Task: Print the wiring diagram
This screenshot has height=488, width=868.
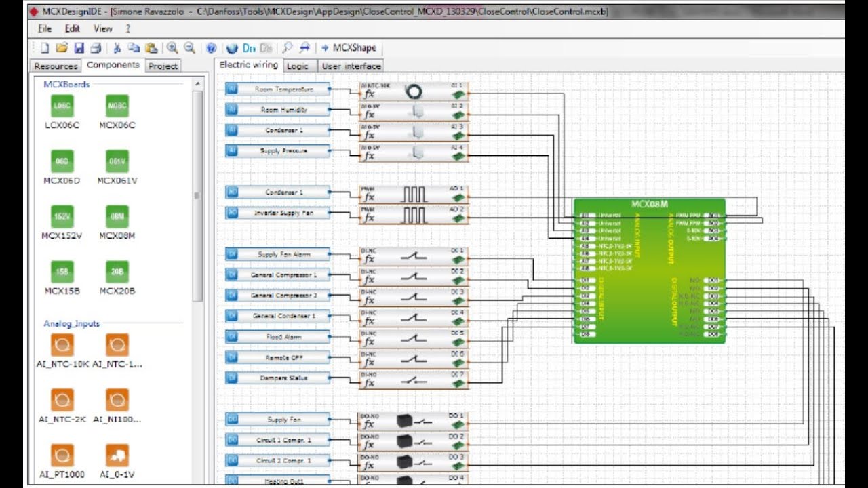Action: point(96,47)
